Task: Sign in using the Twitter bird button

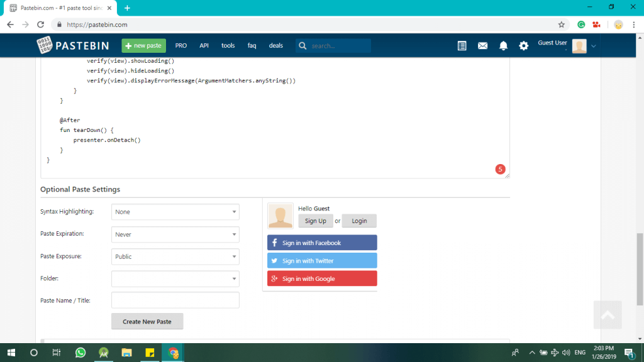Action: coord(322,260)
